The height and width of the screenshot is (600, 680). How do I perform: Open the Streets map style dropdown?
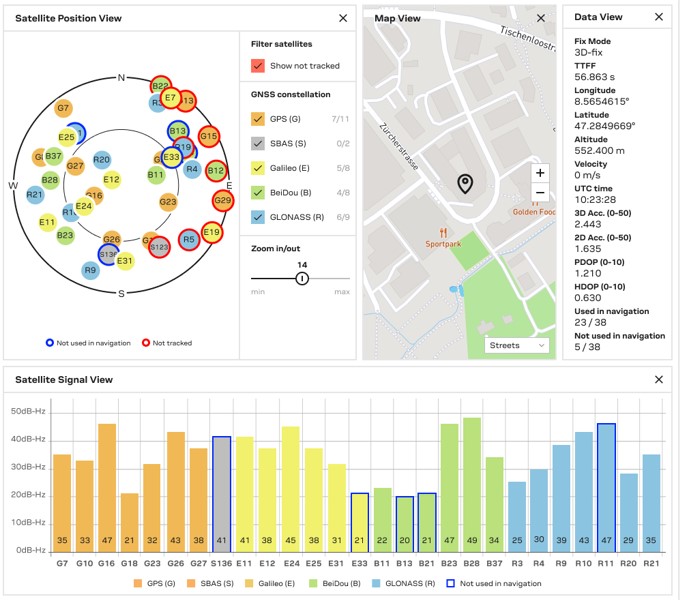pyautogui.click(x=517, y=345)
